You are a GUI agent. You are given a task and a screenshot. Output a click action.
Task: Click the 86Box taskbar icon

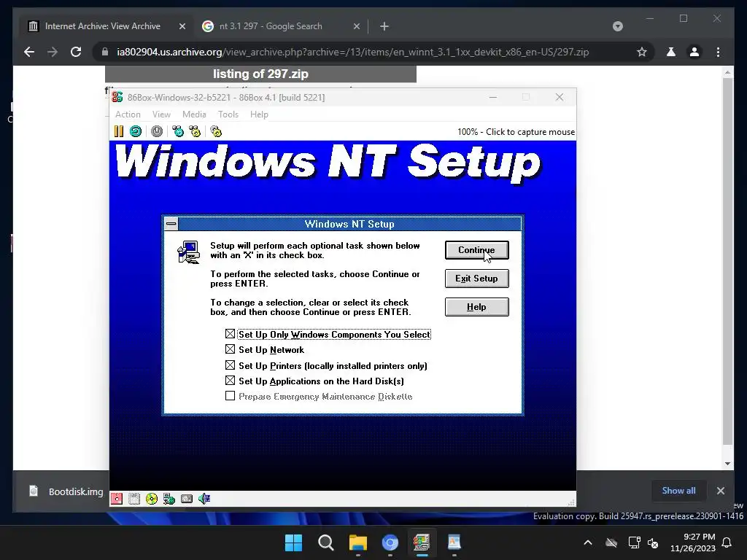click(x=422, y=542)
